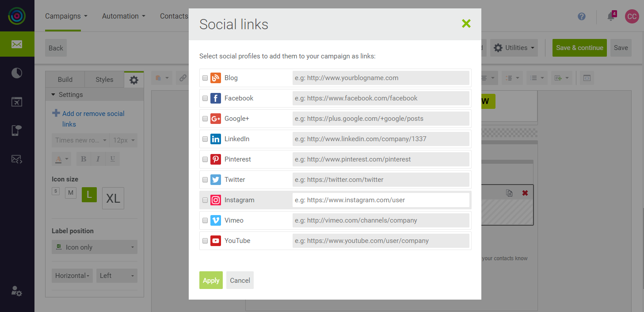Image resolution: width=644 pixels, height=312 pixels.
Task: Click the Twitter URL input field
Action: point(381,180)
